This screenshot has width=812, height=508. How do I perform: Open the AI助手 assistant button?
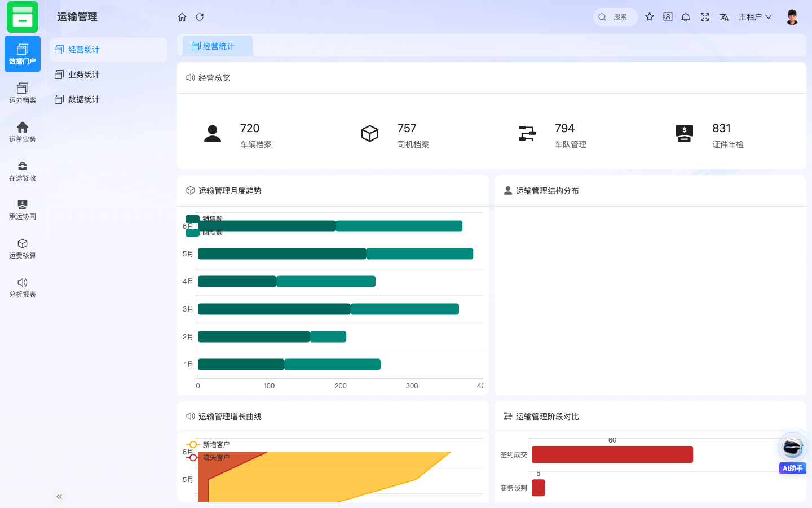tap(792, 453)
